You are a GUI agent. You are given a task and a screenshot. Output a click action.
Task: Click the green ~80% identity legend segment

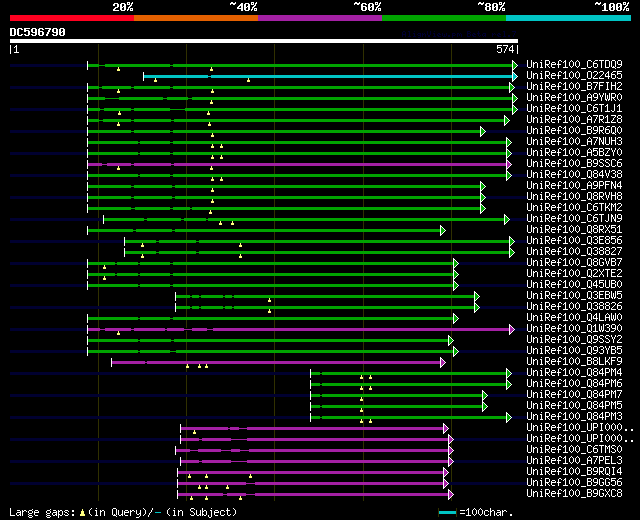pos(444,18)
